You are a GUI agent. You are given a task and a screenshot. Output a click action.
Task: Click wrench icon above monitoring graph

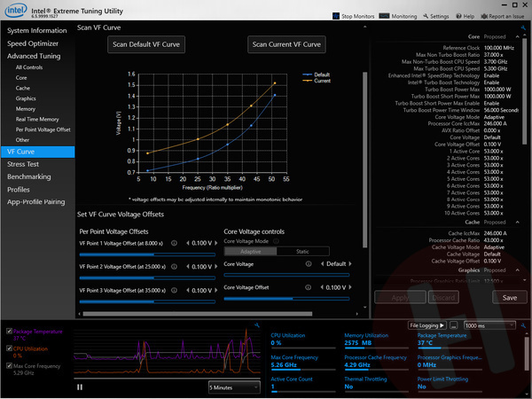coord(257,325)
